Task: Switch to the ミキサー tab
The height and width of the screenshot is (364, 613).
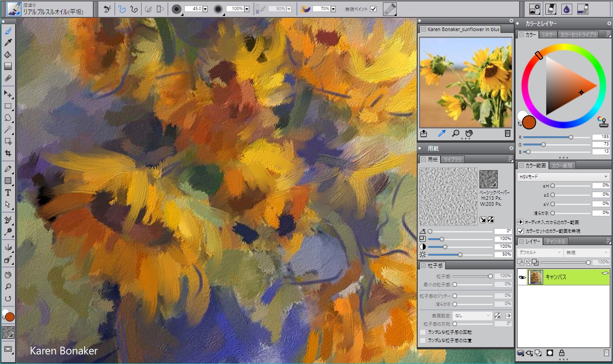Action: pos(548,35)
